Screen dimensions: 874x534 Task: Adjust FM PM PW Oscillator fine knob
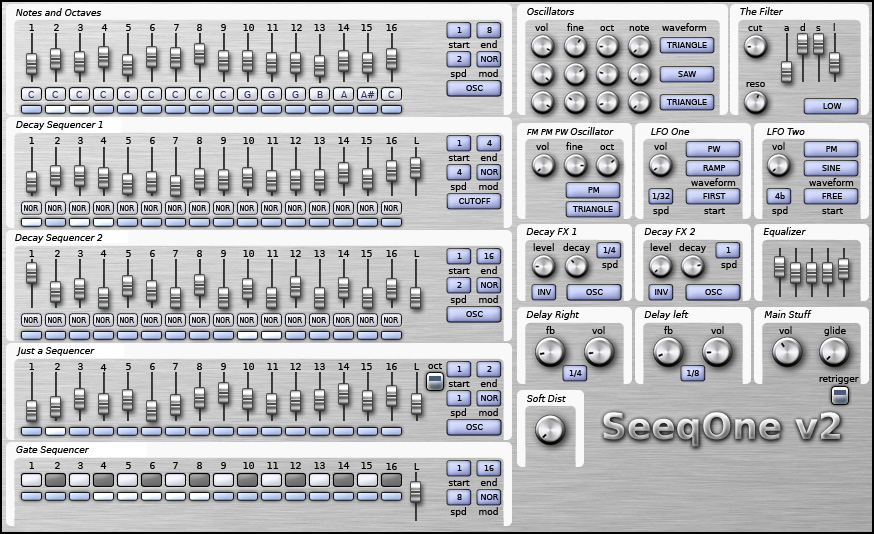pos(575,166)
